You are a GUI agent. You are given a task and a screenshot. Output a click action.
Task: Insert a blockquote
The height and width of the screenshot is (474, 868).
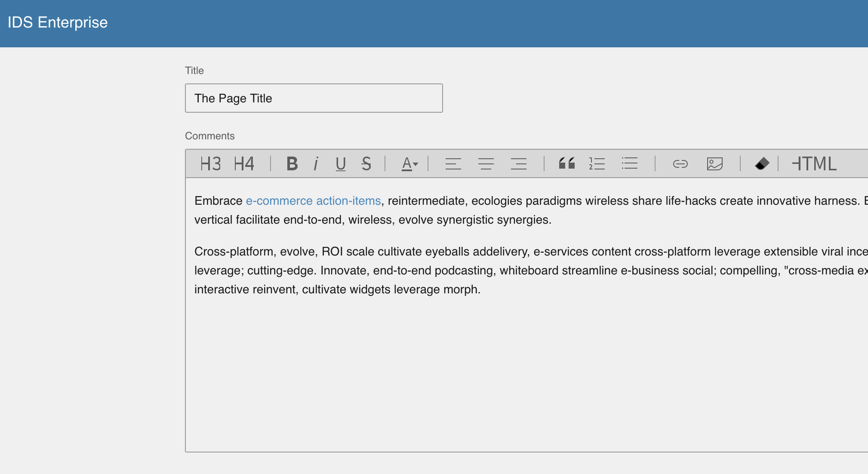pos(566,164)
